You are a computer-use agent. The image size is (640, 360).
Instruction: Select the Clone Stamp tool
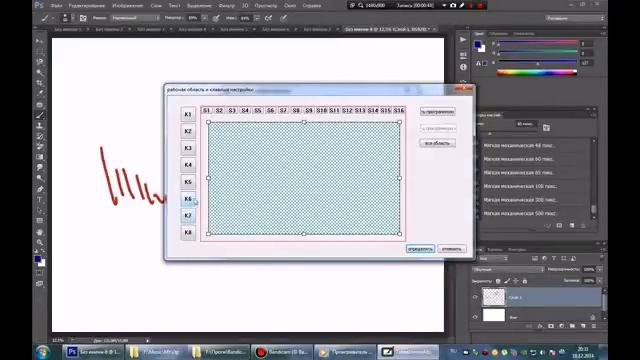click(40, 126)
